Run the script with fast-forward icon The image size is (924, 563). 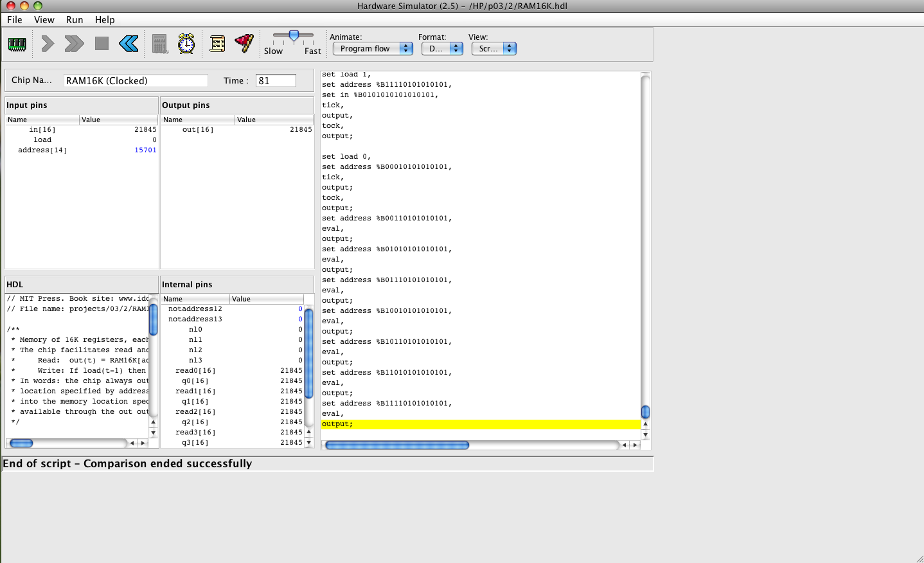[74, 44]
